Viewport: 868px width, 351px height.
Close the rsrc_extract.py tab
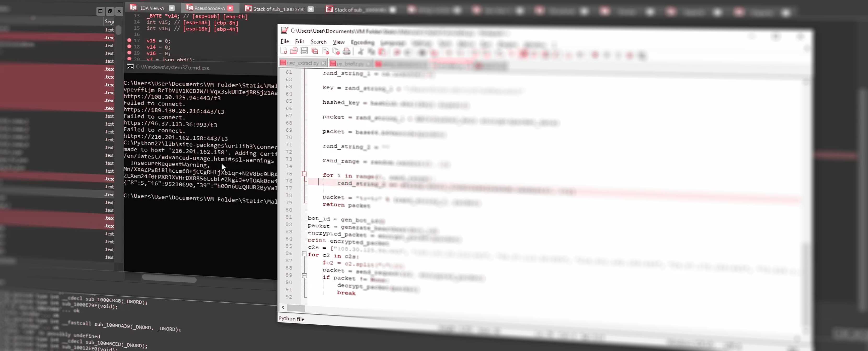tap(323, 63)
